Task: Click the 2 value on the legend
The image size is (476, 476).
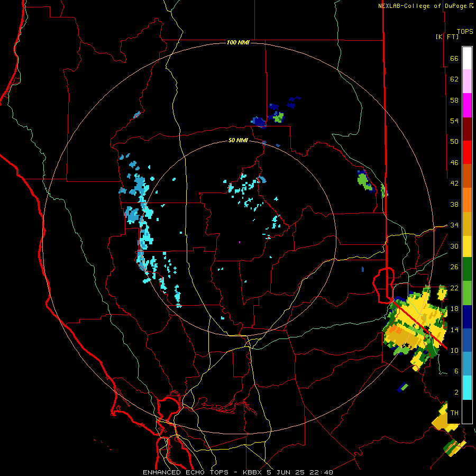Action: point(456,392)
